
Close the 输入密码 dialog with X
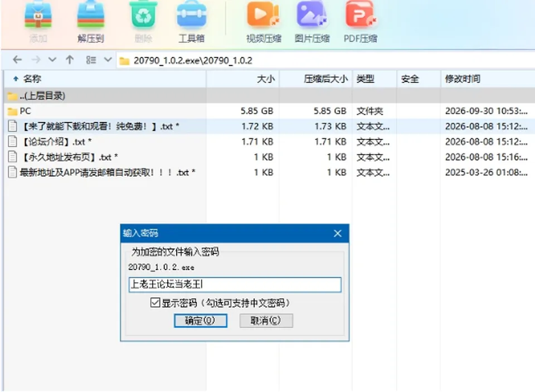pos(338,233)
